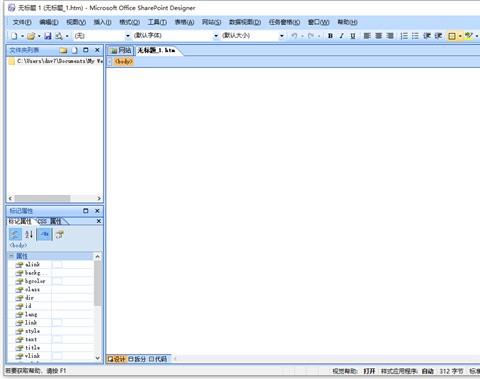Toggle Bold formatting
This screenshot has width=480, height=379.
coord(330,36)
